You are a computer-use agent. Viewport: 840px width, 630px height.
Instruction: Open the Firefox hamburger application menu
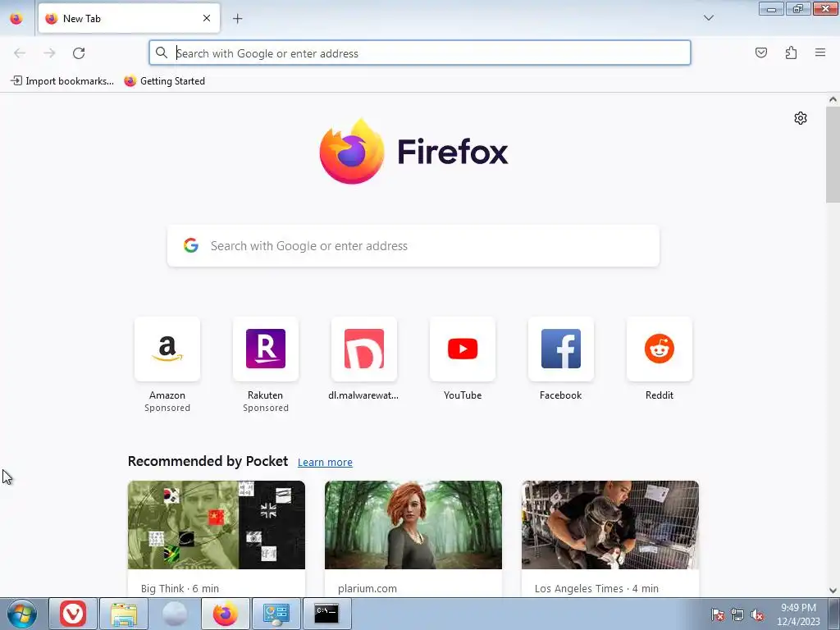(x=820, y=52)
